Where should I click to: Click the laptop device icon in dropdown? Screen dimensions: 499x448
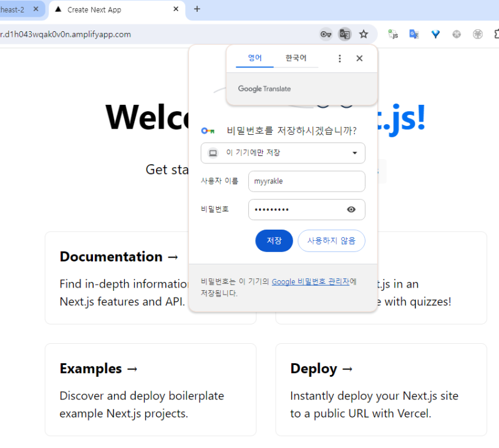pyautogui.click(x=213, y=153)
